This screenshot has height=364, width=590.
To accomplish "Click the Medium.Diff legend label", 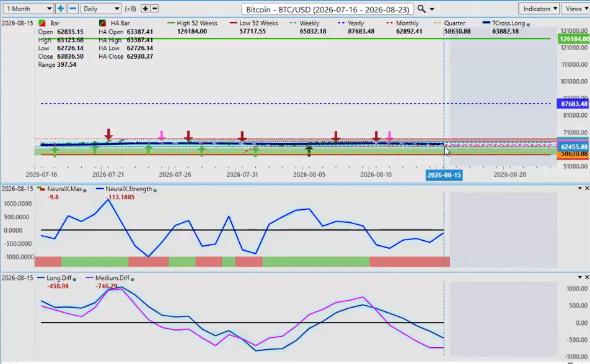I will [x=112, y=278].
